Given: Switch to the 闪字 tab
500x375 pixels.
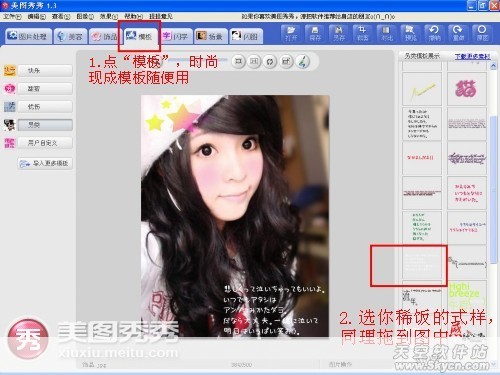Looking at the screenshot, I should point(176,36).
